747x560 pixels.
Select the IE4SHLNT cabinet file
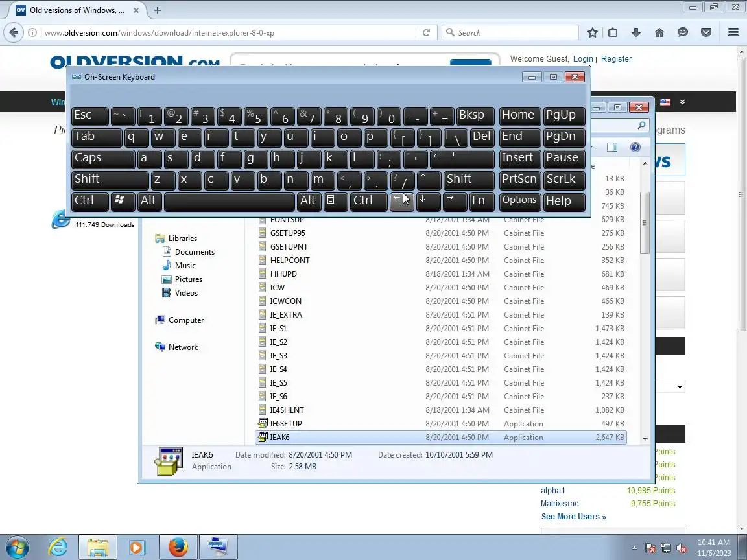(441, 410)
